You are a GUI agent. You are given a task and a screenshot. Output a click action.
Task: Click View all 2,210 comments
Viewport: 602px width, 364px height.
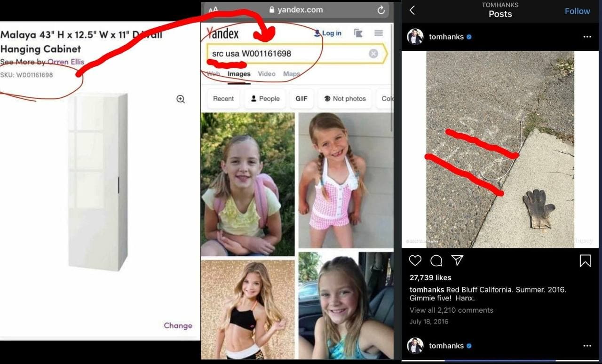(451, 310)
